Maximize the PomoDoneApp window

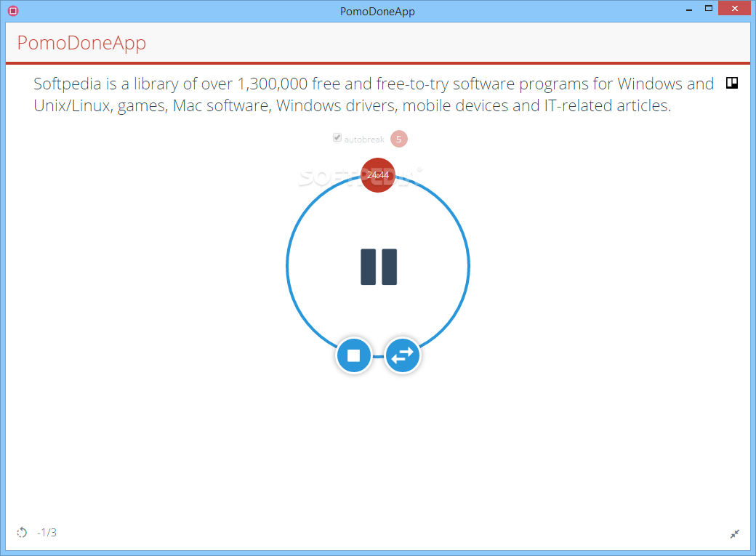(708, 8)
